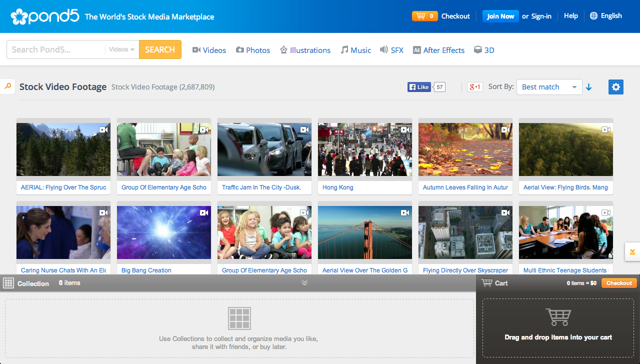The image size is (640, 364).
Task: Click the Music note icon in navigation
Action: tap(343, 49)
